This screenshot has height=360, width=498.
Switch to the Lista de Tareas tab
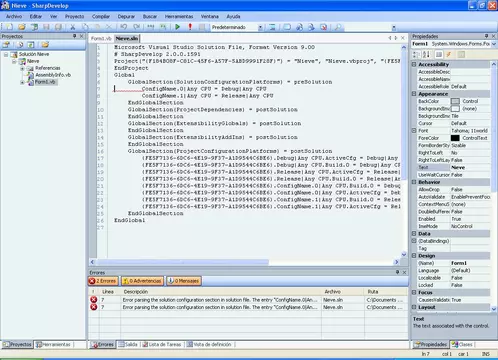pos(162,344)
